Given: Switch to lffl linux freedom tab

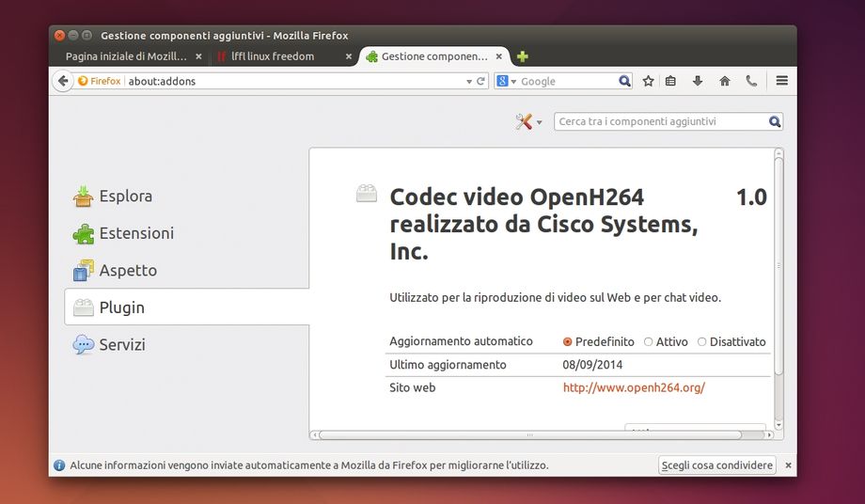Looking at the screenshot, I should [x=273, y=56].
